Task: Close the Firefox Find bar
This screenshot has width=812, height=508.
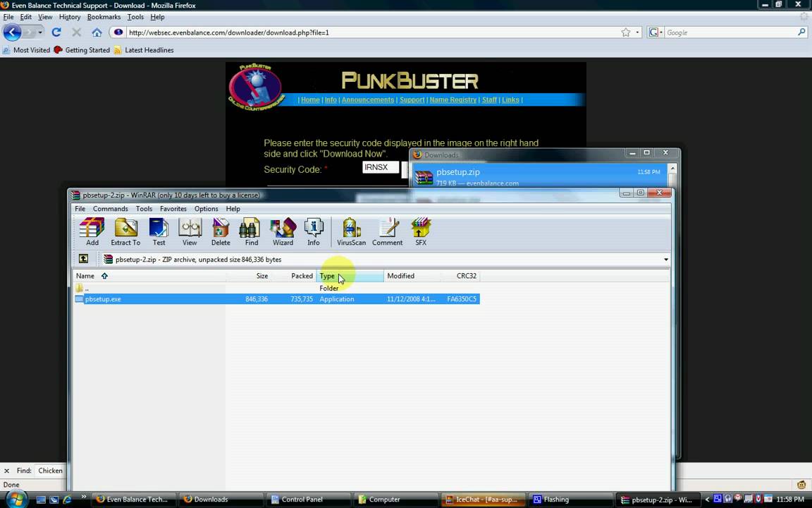Action: [x=7, y=471]
